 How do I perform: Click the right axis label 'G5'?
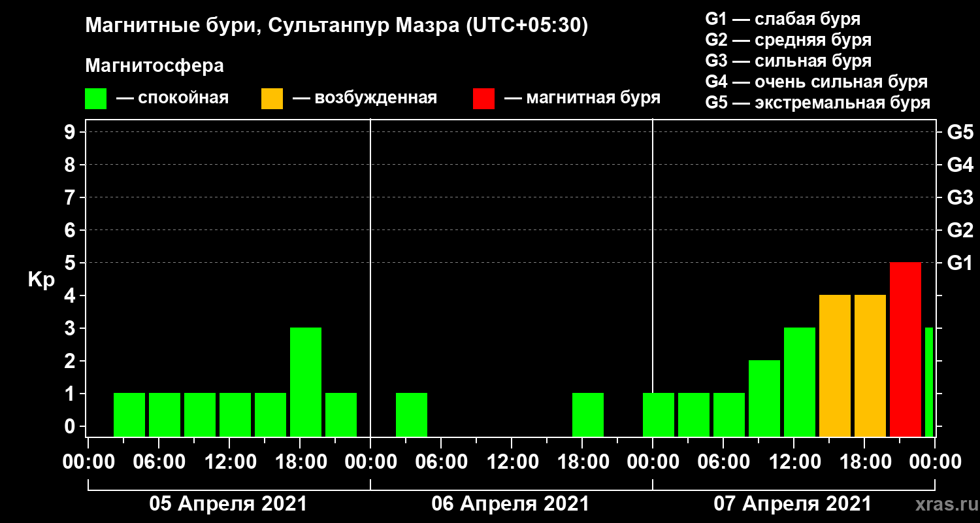960,132
